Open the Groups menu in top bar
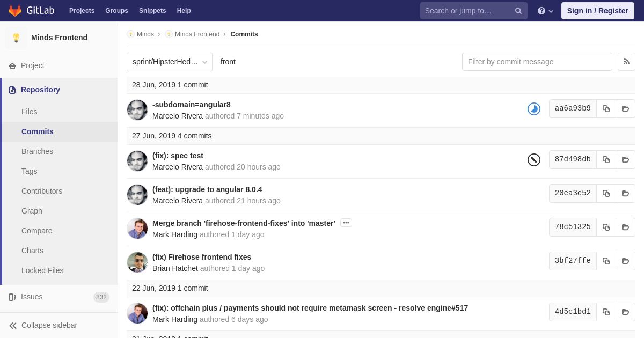644x338 pixels. point(116,11)
